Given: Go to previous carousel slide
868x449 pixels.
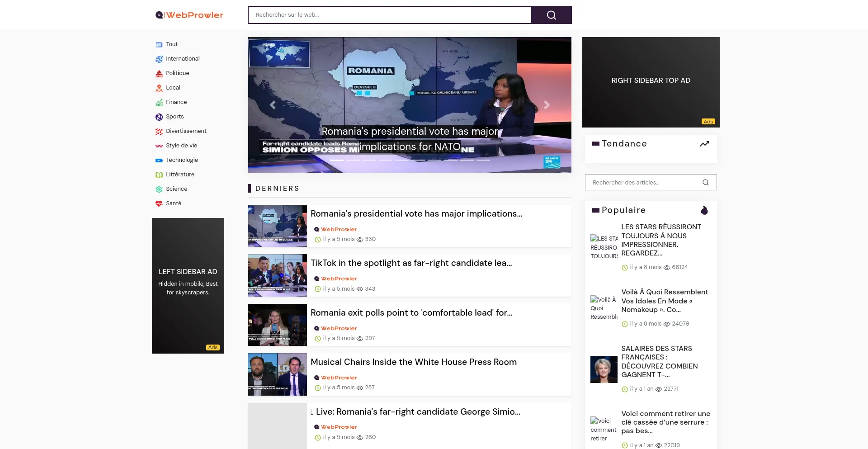Looking at the screenshot, I should [273, 105].
